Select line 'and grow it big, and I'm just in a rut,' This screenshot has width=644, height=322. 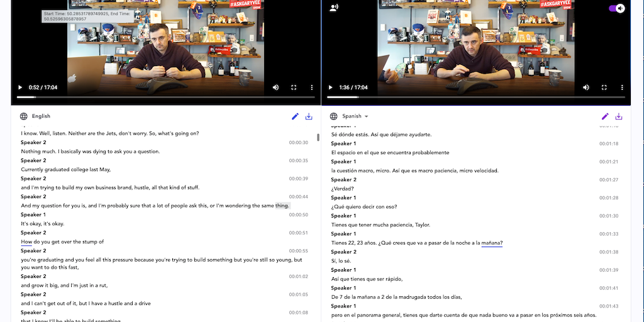(64, 286)
